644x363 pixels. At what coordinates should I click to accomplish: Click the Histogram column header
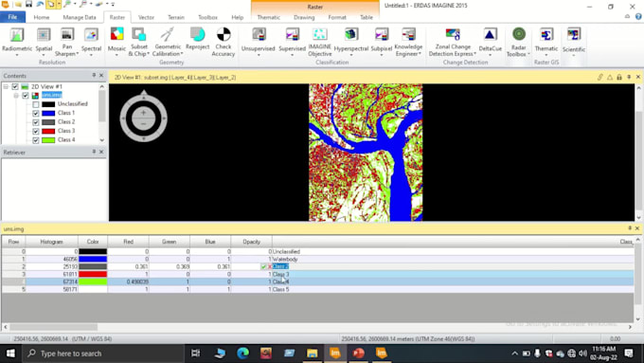[51, 242]
